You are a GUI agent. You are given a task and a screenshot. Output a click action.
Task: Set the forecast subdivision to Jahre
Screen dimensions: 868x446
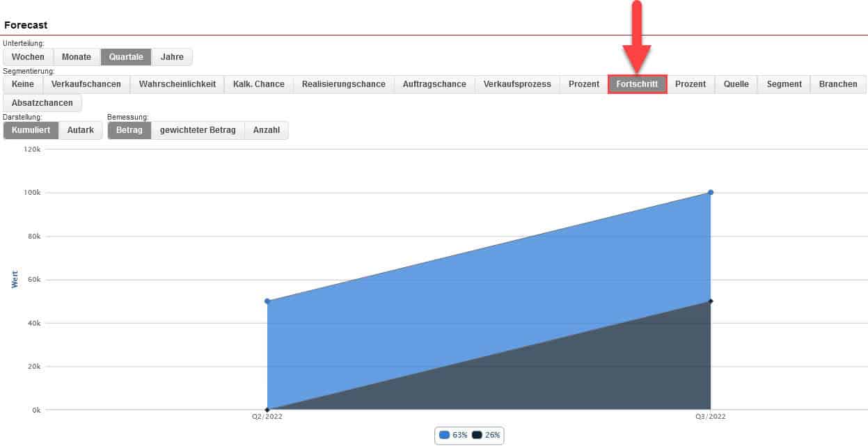point(172,57)
